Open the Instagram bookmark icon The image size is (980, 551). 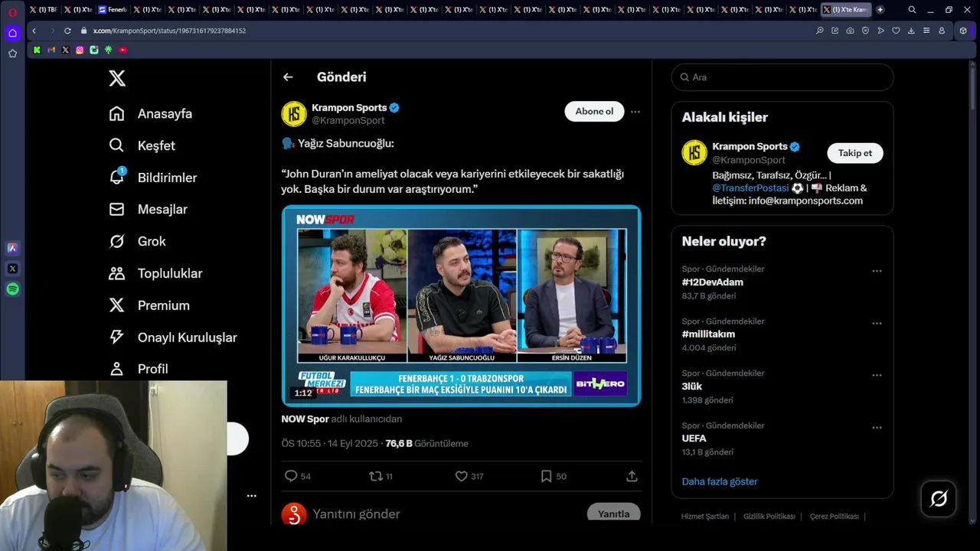[80, 50]
